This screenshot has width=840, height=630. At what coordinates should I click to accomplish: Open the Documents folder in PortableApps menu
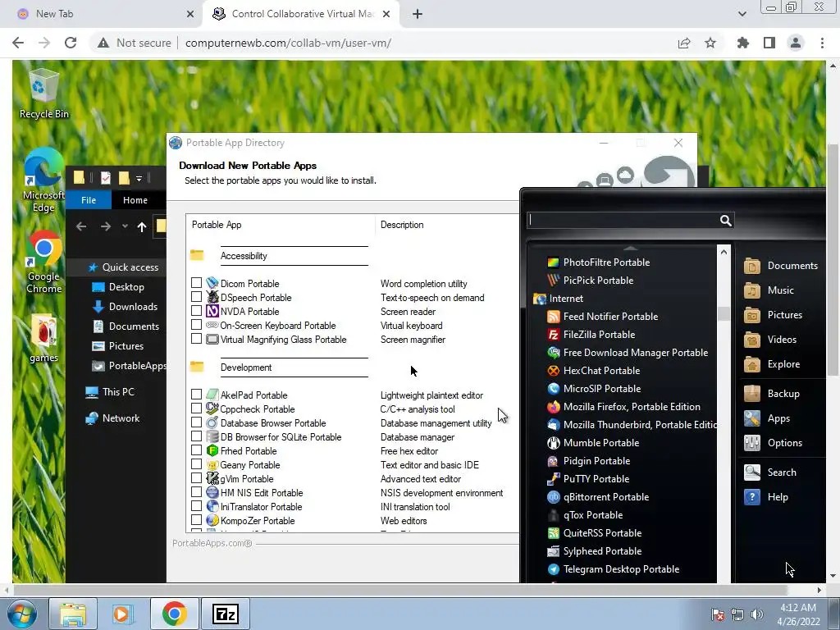click(x=781, y=266)
